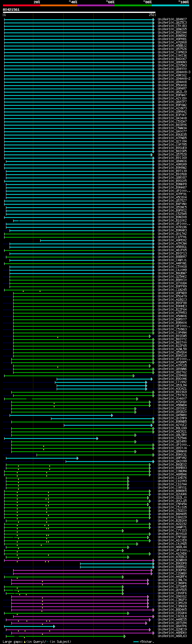Click label UniRef100_A9RGH9
This screenshot has width=192, height=644.
(x=172, y=164)
